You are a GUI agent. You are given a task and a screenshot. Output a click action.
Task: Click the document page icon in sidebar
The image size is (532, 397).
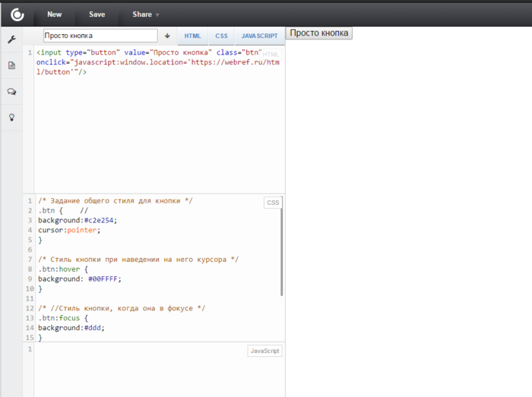click(11, 65)
